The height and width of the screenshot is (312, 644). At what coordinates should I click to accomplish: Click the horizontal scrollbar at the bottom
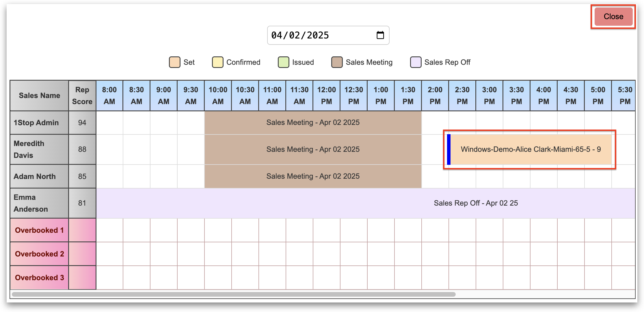coord(233,294)
